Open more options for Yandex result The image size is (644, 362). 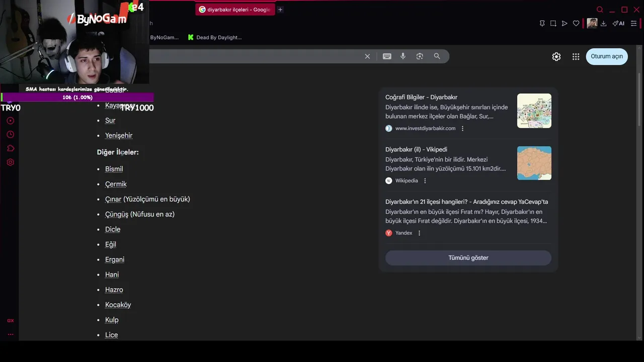[x=419, y=233]
